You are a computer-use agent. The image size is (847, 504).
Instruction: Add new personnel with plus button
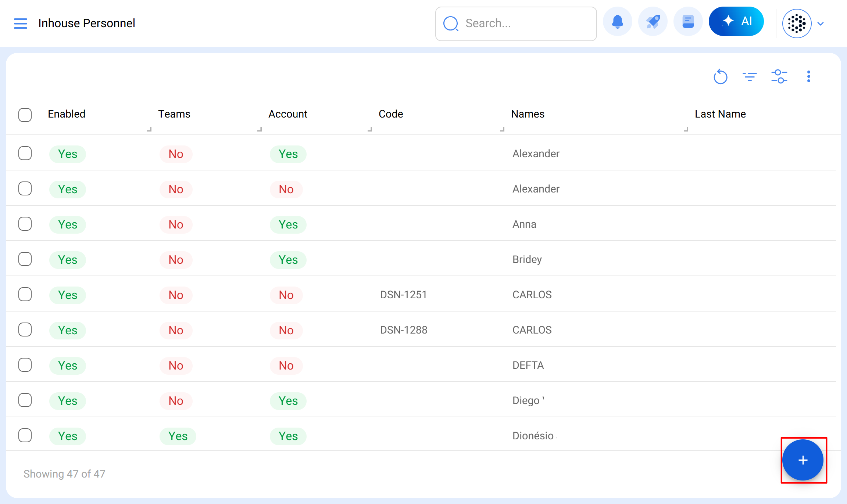click(803, 460)
